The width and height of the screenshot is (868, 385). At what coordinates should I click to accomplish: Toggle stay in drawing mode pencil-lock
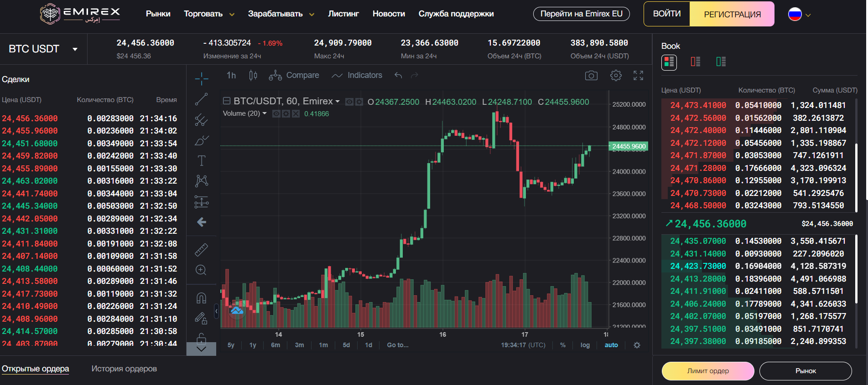coord(201,318)
